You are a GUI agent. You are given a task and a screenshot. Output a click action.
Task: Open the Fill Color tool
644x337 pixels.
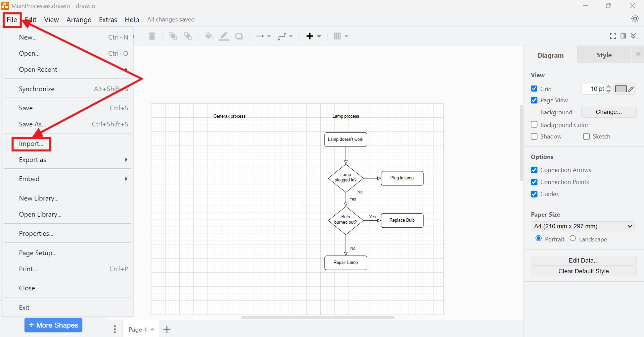point(209,36)
